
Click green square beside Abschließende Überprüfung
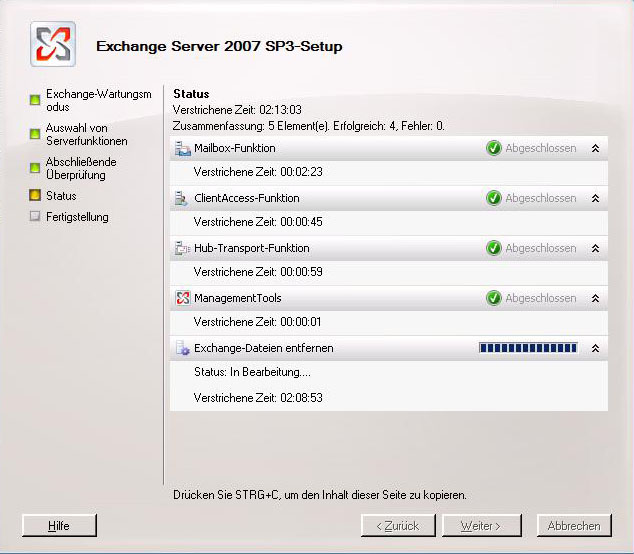pyautogui.click(x=35, y=168)
